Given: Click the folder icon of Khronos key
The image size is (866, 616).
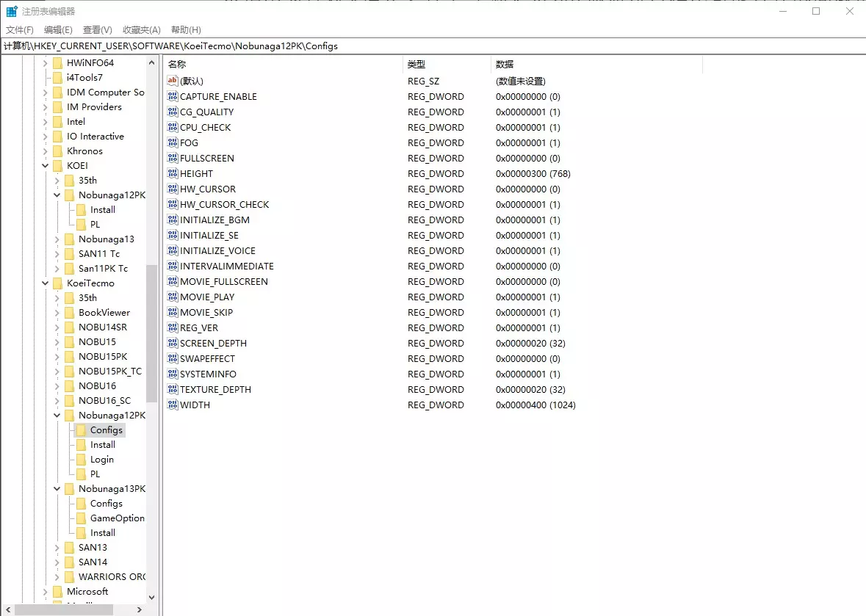Looking at the screenshot, I should click(x=57, y=151).
